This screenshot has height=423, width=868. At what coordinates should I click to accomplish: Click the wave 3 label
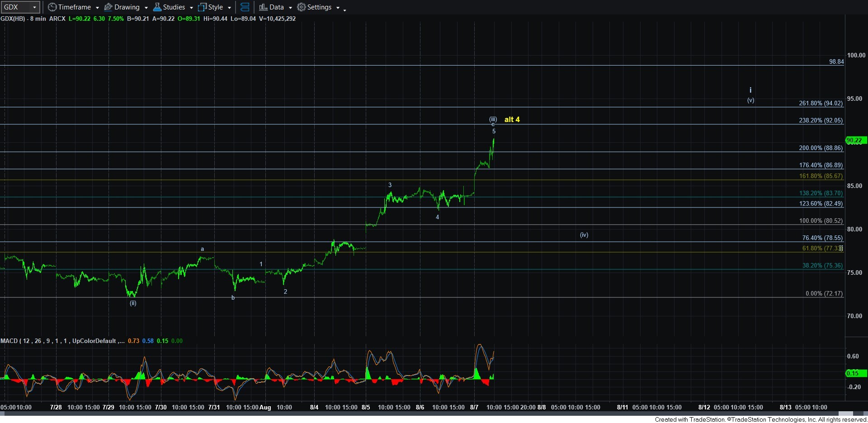[390, 185]
